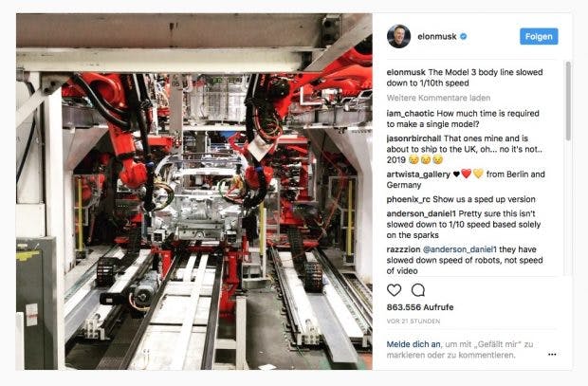Open the artwista_gallery commenter profile

(x=418, y=175)
